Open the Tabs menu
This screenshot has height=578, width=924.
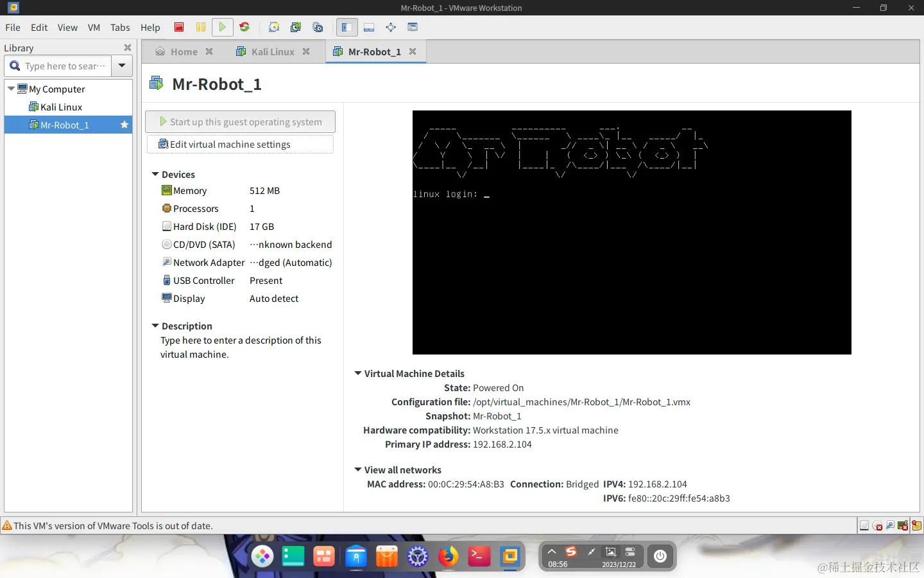point(120,28)
